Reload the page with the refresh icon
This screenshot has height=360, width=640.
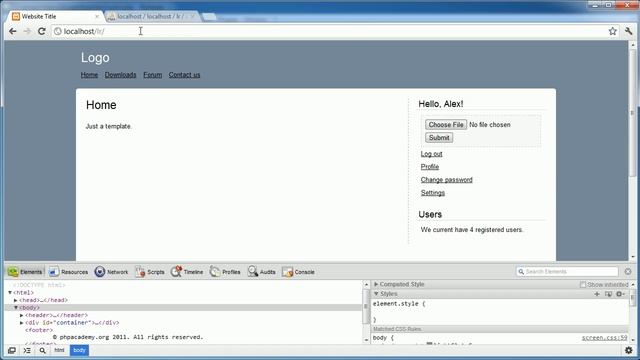pyautogui.click(x=42, y=31)
